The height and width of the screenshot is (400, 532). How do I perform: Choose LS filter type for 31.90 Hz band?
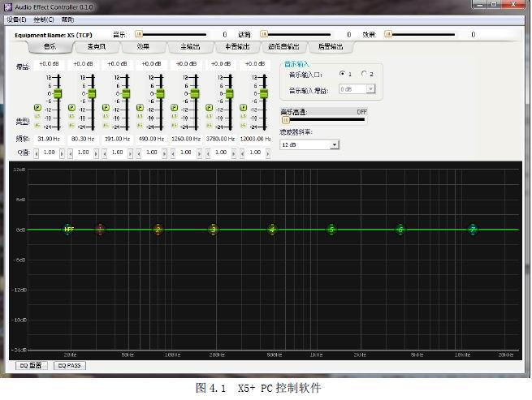(x=37, y=116)
